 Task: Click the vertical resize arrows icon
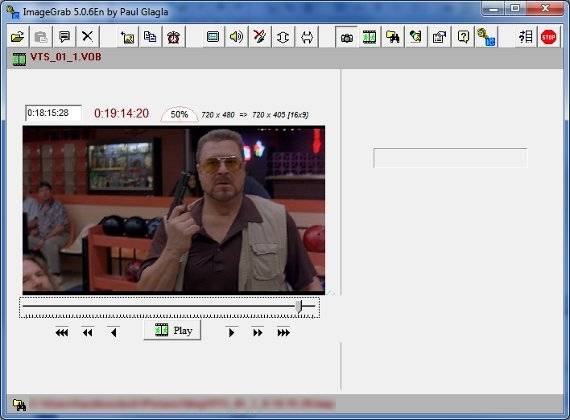[x=283, y=37]
